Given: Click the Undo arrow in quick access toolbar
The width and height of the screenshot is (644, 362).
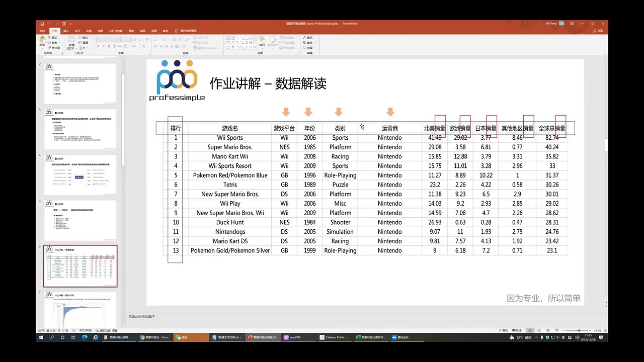Looking at the screenshot, I should (x=49, y=24).
